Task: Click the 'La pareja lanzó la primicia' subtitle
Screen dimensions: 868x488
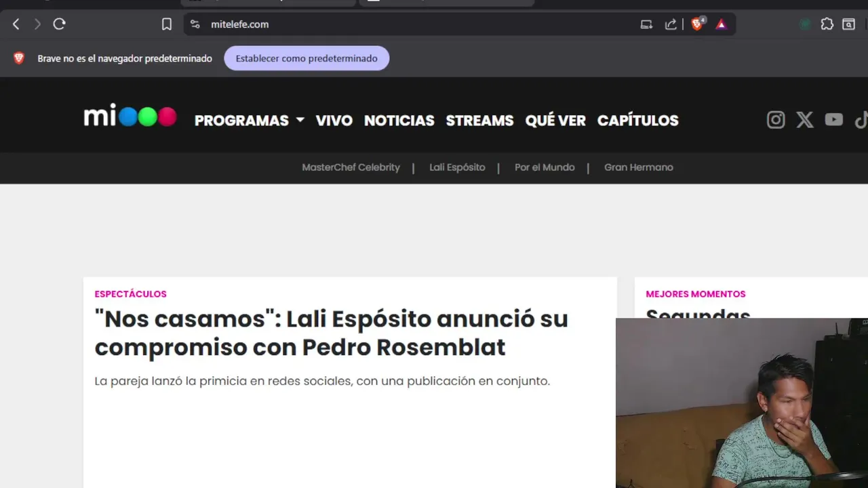Action: 322,381
